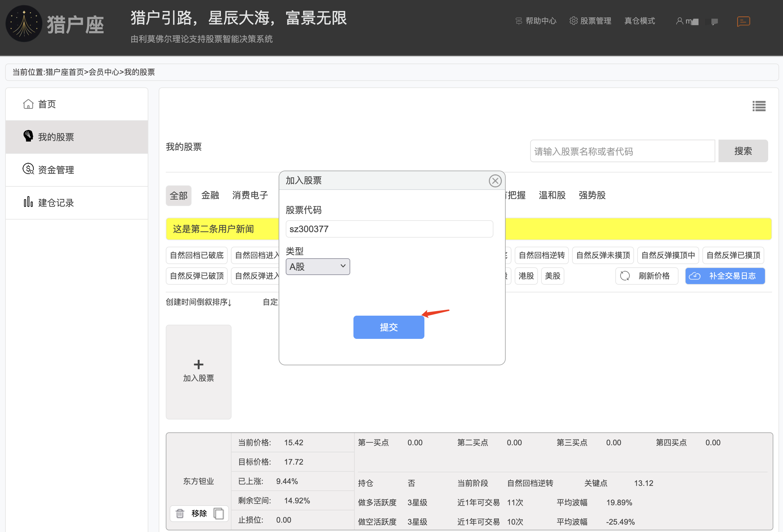Click the plus icon to 加入股票
This screenshot has height=532, width=783.
coord(198,365)
